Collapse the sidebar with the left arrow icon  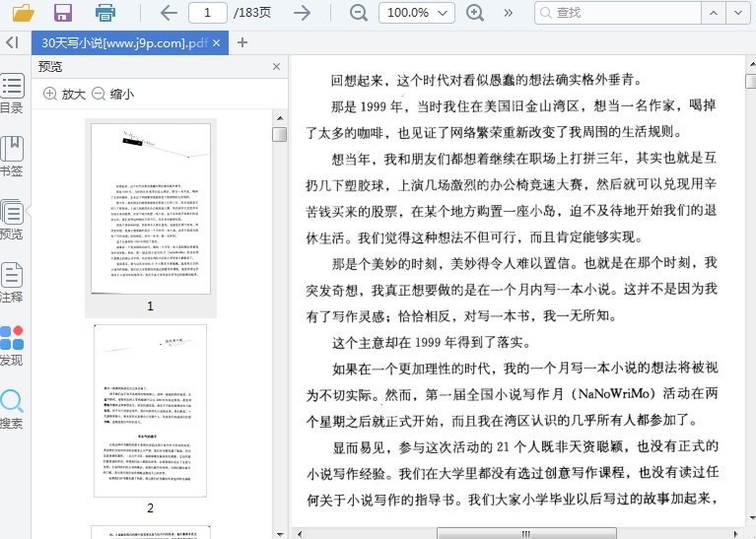pyautogui.click(x=12, y=42)
